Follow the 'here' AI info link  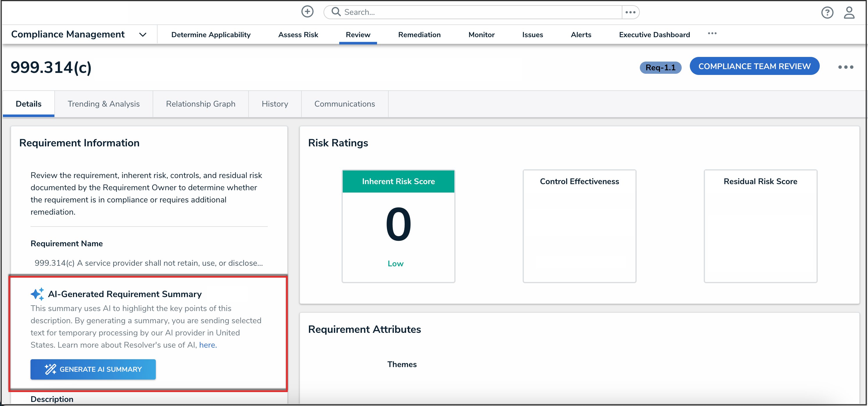coord(207,345)
